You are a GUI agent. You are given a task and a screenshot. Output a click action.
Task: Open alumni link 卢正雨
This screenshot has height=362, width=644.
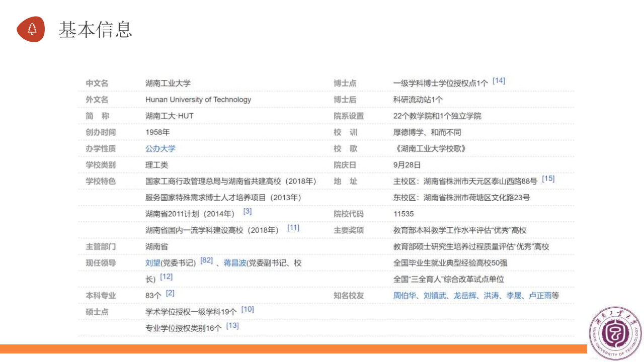[x=539, y=296]
